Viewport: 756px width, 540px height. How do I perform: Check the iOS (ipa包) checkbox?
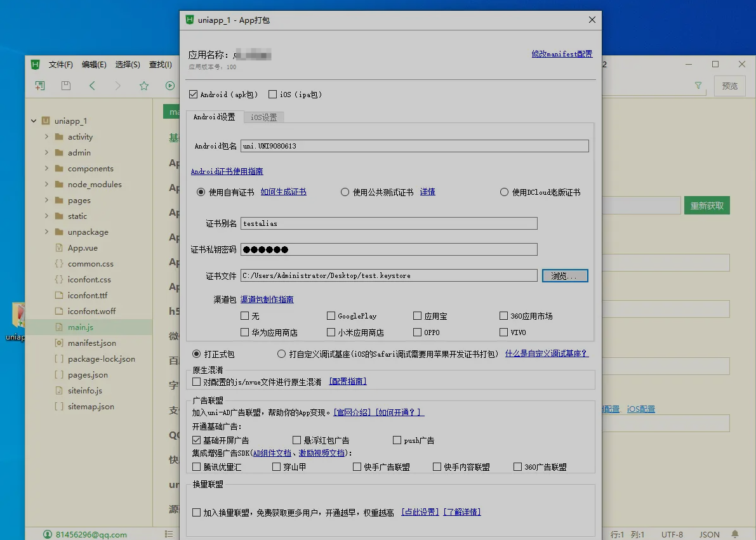pos(272,95)
